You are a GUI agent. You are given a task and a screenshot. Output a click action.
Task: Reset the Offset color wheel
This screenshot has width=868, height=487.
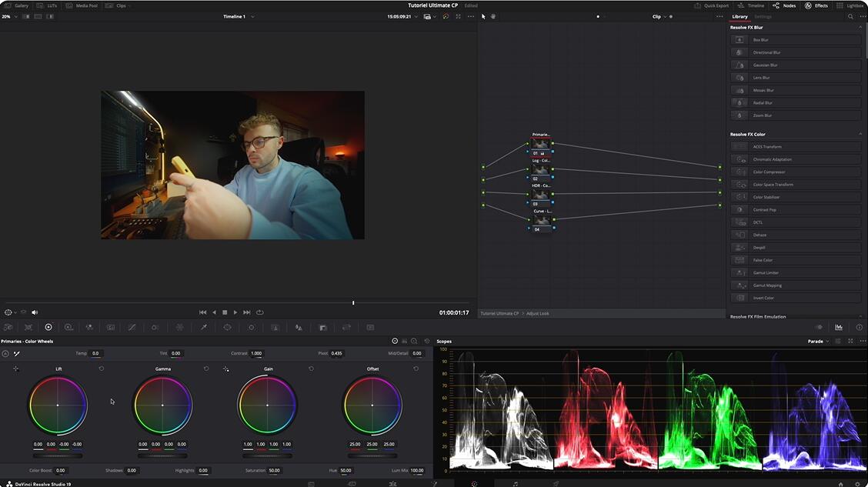[x=416, y=369]
